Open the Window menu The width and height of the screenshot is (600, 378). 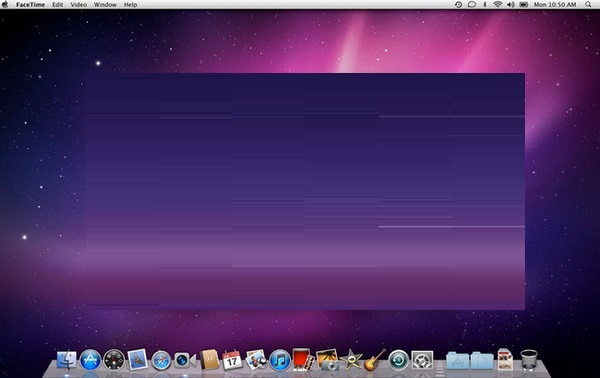pos(105,5)
